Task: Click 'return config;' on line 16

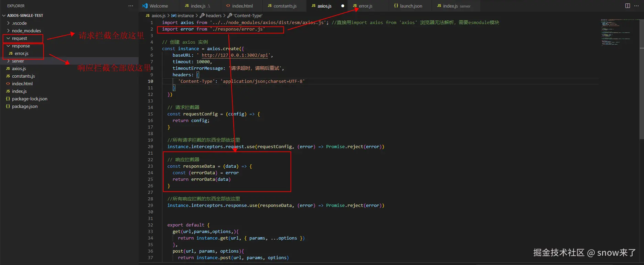Action: (191, 121)
